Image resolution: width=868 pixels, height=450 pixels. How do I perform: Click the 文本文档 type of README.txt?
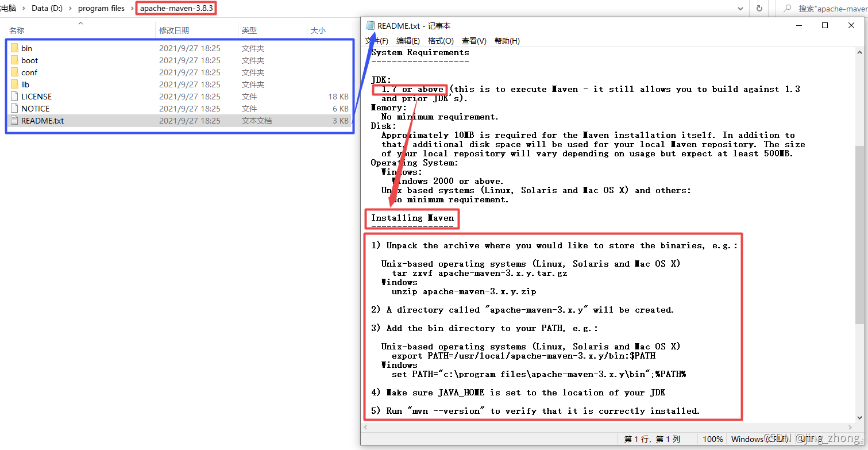pyautogui.click(x=257, y=121)
